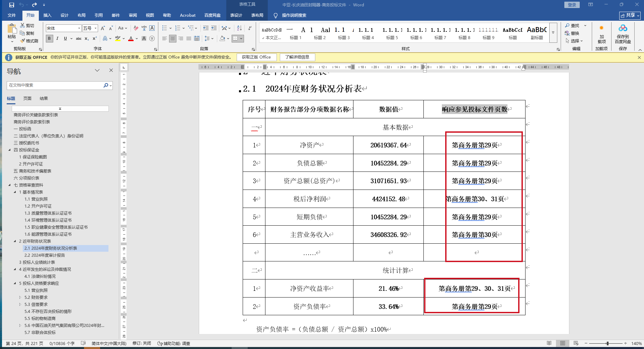644x349 pixels.
Task: Click the 格式刷 format painter brush
Action: (x=29, y=41)
